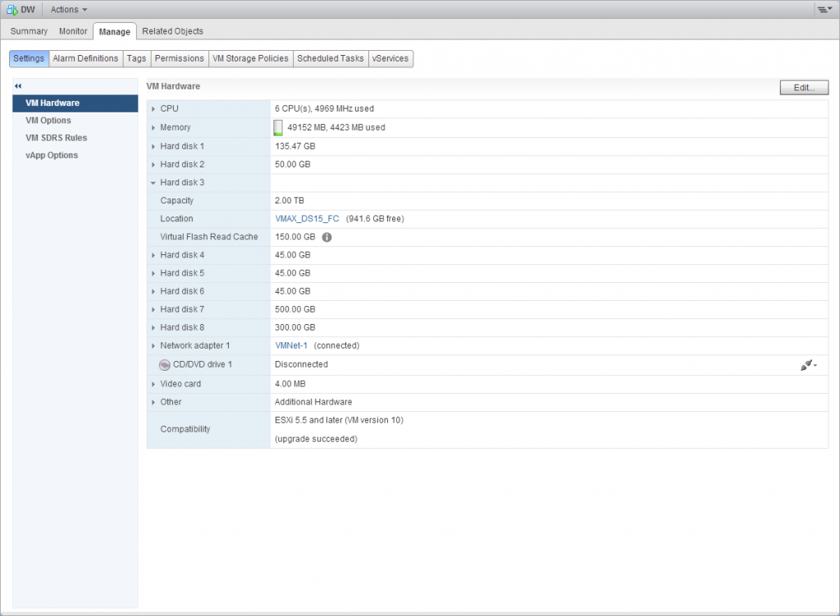Switch to the Monitor tab
The image size is (840, 616).
pos(72,30)
